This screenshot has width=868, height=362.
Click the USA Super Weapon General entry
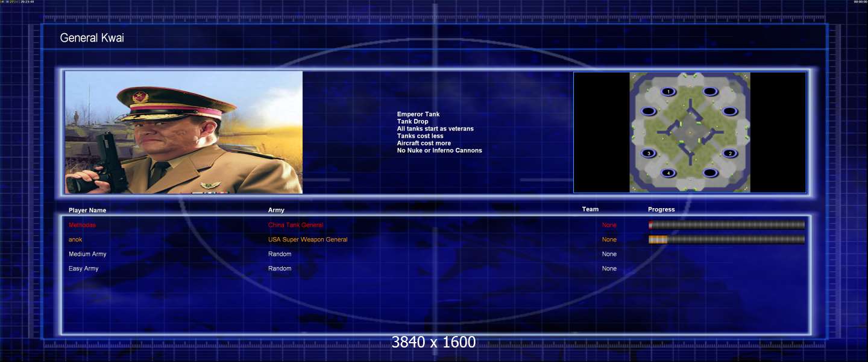coord(307,240)
